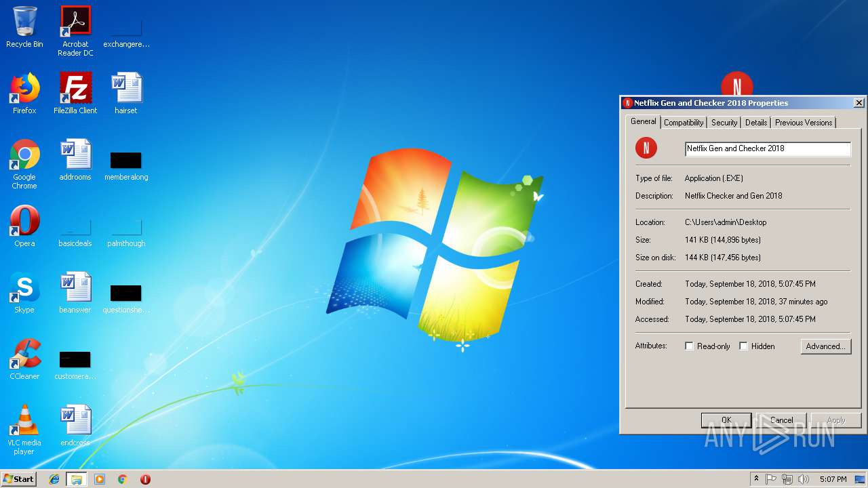Click the Size on disk value 144 KB
Screen dimensions: 868x488
(723, 258)
